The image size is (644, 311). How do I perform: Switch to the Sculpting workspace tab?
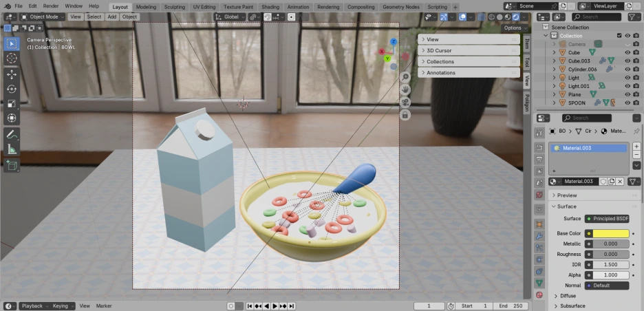[175, 7]
